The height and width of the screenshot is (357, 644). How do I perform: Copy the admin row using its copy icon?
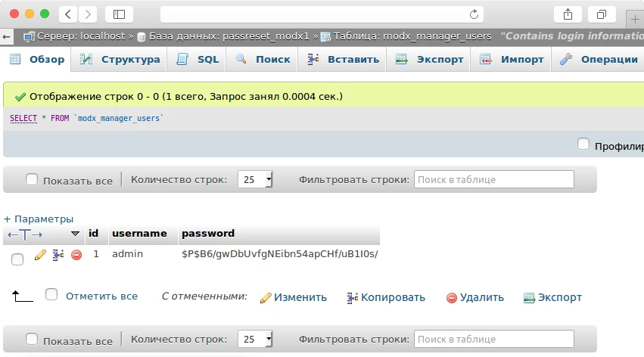[x=58, y=255]
